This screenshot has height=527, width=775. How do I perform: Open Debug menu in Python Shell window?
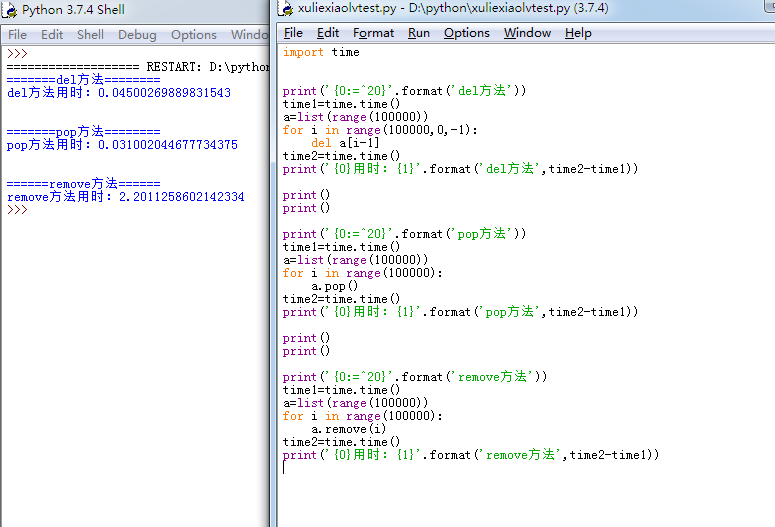point(137,35)
